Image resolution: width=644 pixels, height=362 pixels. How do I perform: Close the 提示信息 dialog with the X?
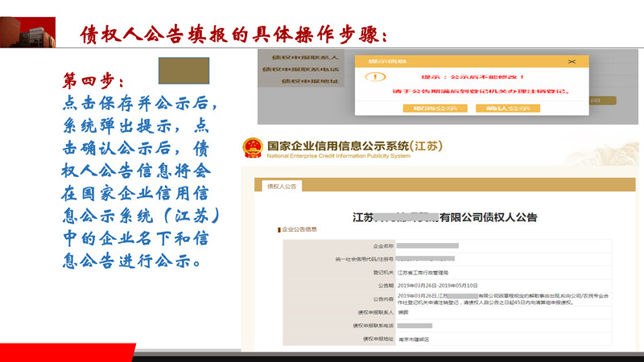click(x=572, y=61)
